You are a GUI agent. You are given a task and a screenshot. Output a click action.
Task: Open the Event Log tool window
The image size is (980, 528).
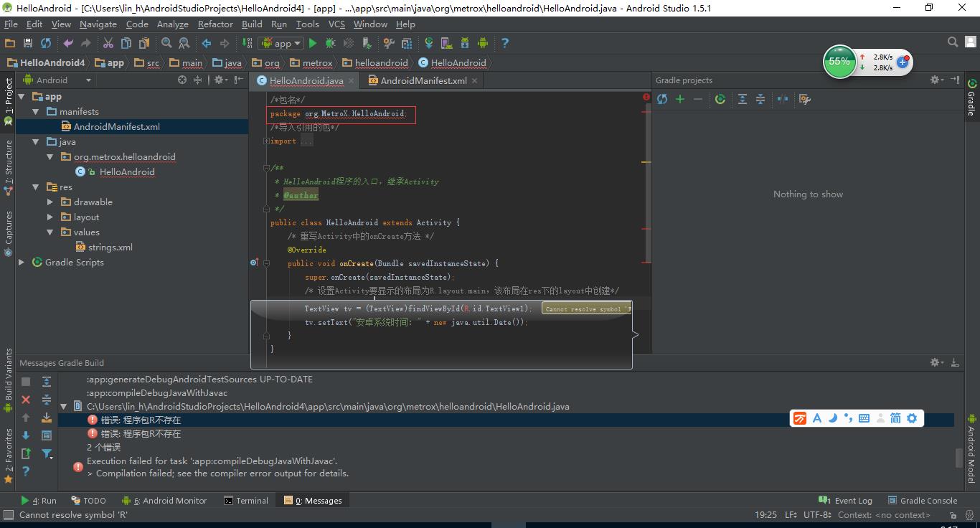click(x=846, y=501)
